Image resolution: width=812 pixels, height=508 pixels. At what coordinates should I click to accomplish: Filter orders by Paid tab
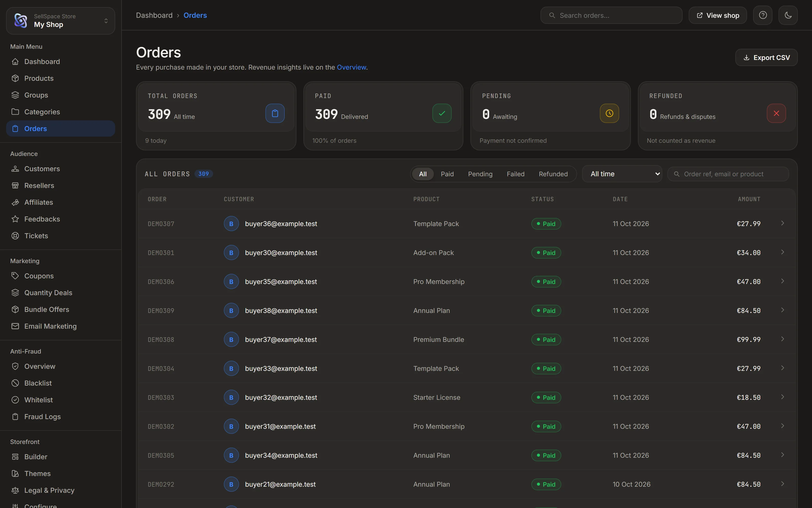point(447,174)
